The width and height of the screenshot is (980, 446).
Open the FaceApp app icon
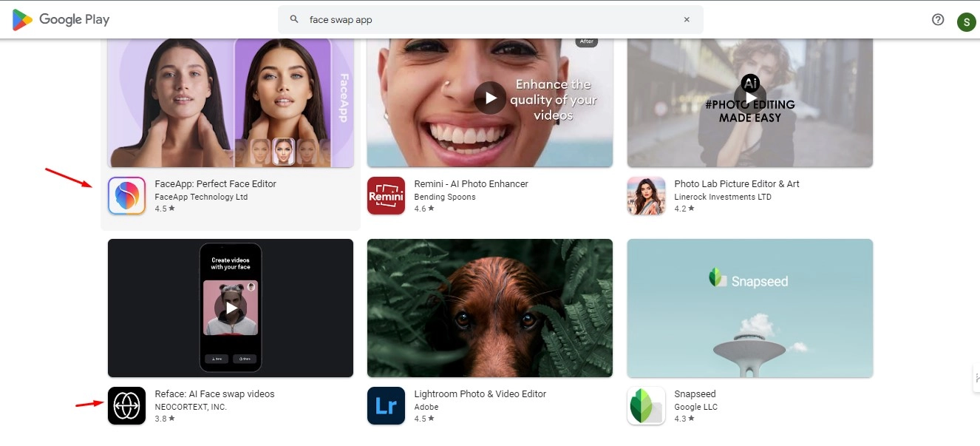pos(126,196)
